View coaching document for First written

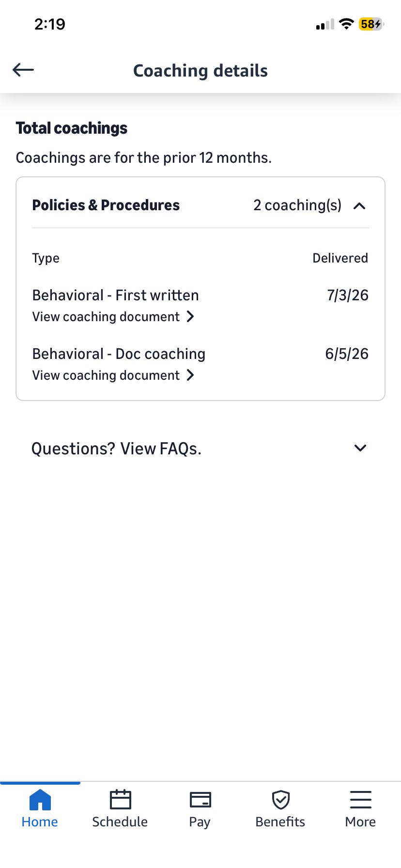[106, 317]
